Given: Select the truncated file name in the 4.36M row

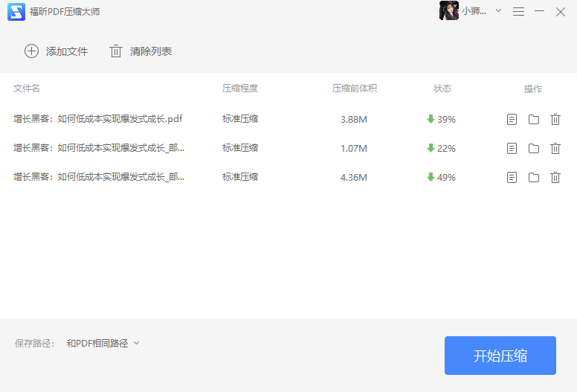Looking at the screenshot, I should click(99, 177).
